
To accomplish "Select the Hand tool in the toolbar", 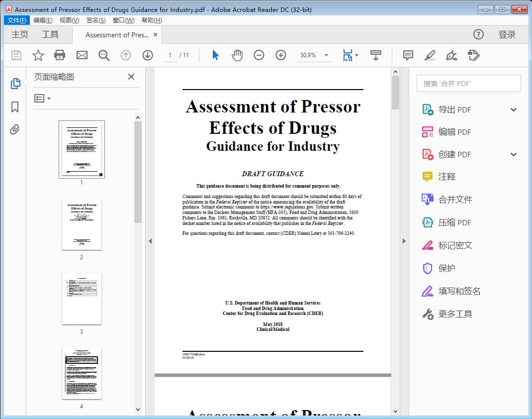I will 237,55.
